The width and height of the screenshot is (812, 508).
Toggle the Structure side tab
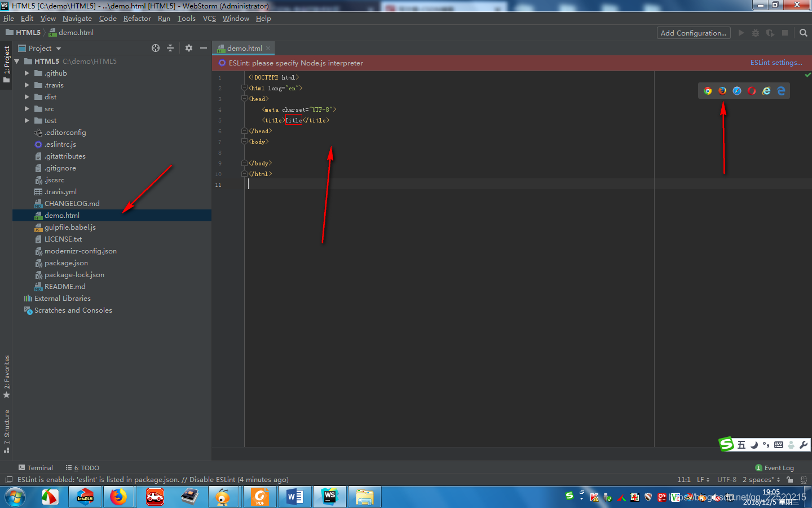6,431
